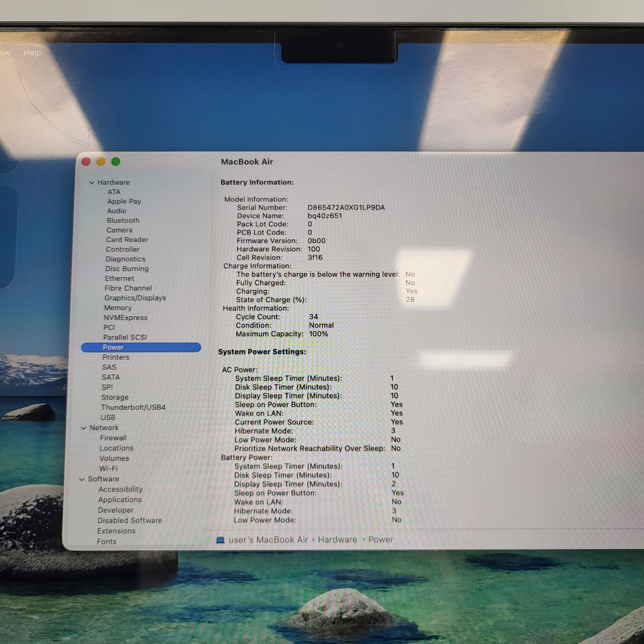
Task: Select Camera in the sidebar
Action: point(119,230)
